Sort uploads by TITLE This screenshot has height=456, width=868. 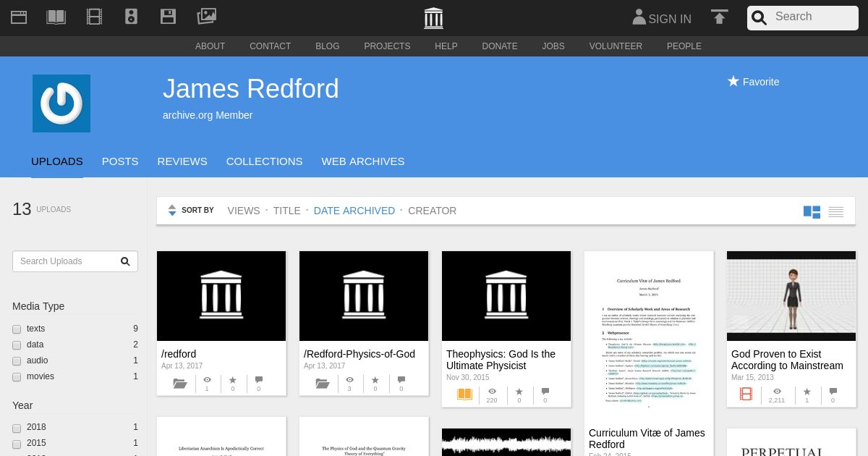tap(287, 211)
